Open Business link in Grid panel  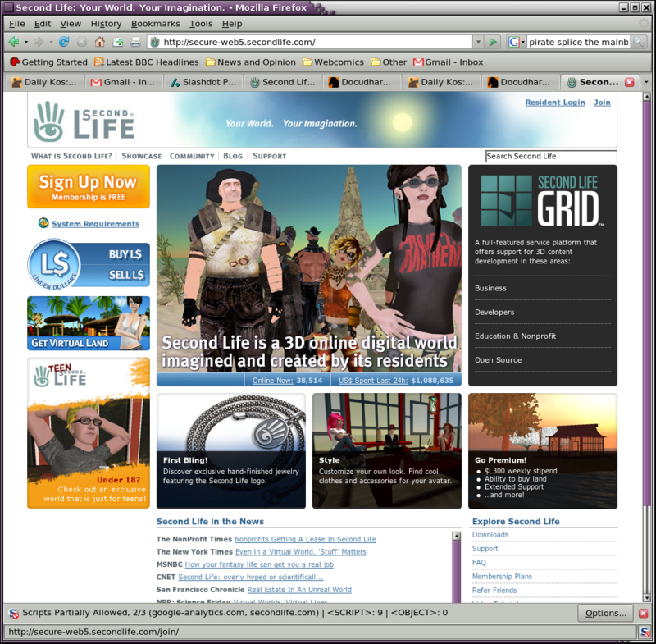coord(490,288)
